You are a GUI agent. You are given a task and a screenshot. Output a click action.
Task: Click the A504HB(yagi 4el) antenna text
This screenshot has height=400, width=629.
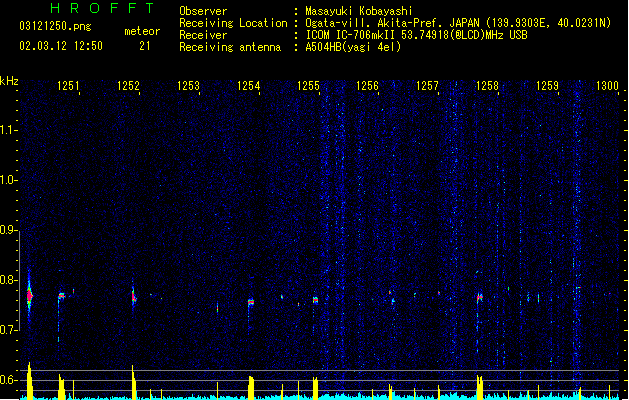click(353, 47)
